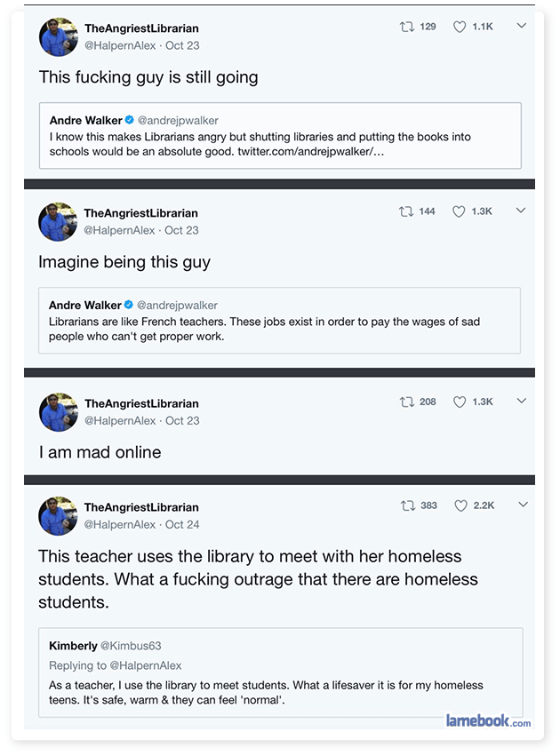Image resolution: width=560 pixels, height=756 pixels.
Task: Open Andre Walker's quoted French teachers tweet
Action: [x=279, y=321]
